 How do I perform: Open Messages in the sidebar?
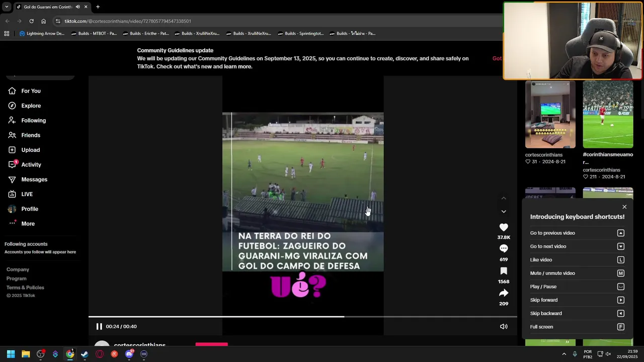tap(34, 179)
